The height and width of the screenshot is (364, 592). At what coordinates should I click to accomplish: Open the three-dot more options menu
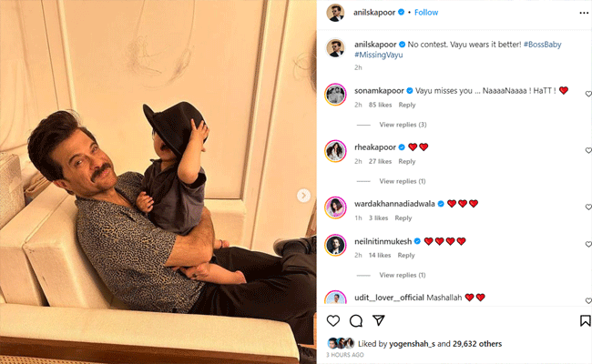[x=584, y=13]
